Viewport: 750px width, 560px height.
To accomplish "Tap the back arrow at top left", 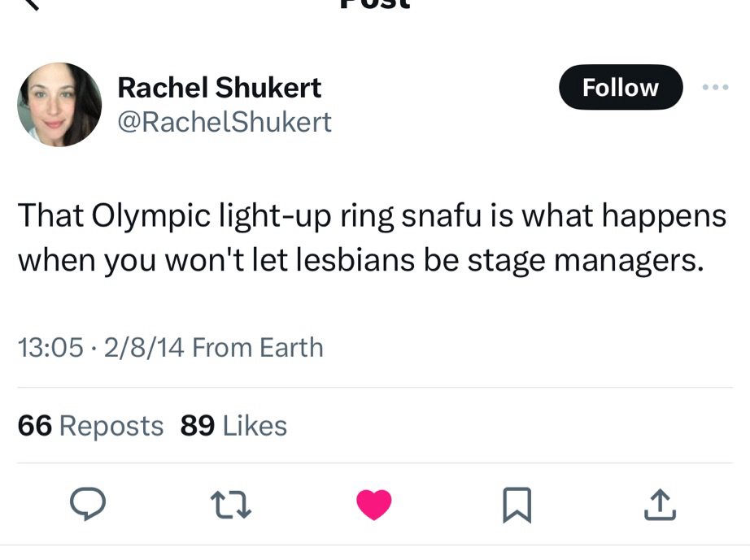I will 28,4.
